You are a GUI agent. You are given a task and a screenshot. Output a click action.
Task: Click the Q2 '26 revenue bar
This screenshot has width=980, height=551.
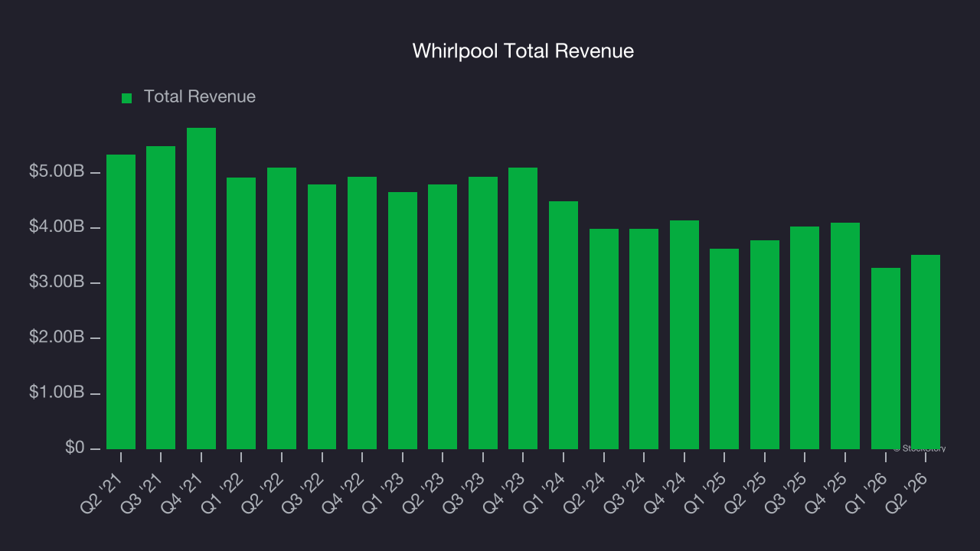point(926,352)
